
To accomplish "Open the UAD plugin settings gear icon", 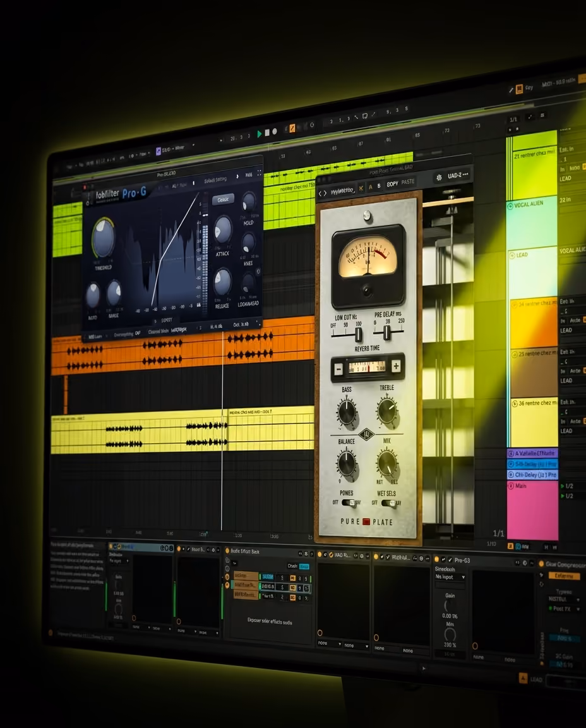I will pyautogui.click(x=439, y=178).
